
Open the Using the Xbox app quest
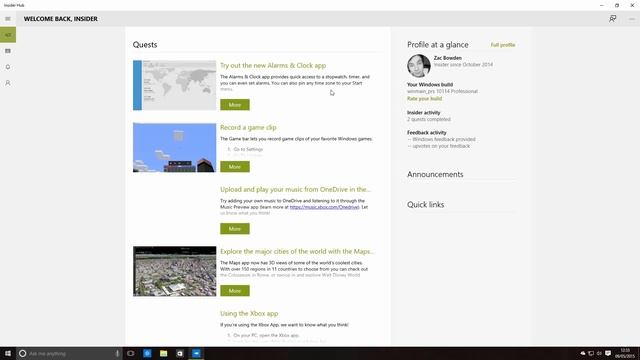(x=249, y=313)
